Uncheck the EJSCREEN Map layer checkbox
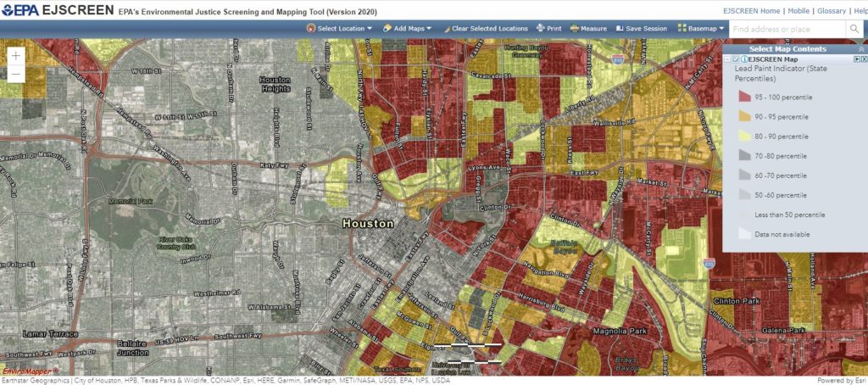The image size is (868, 385). click(736, 59)
